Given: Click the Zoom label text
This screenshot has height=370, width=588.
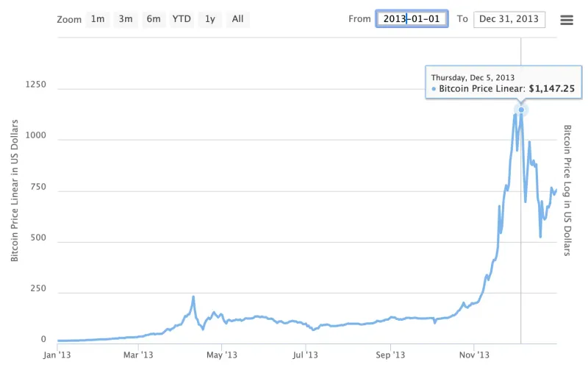Looking at the screenshot, I should tap(69, 20).
